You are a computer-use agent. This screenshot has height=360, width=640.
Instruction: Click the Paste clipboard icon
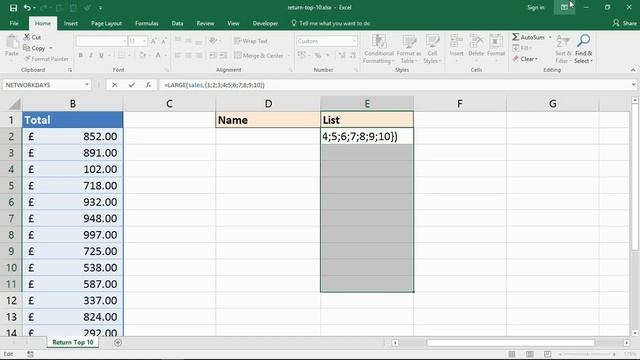pyautogui.click(x=12, y=42)
